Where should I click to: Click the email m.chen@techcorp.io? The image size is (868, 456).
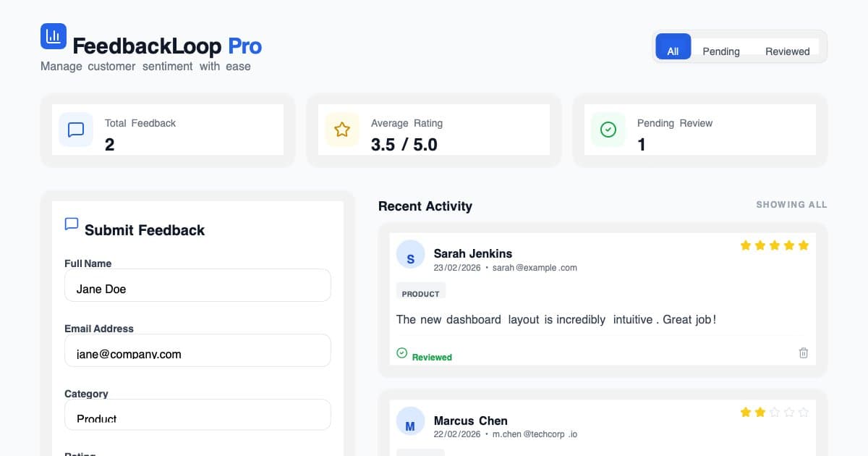click(x=535, y=434)
